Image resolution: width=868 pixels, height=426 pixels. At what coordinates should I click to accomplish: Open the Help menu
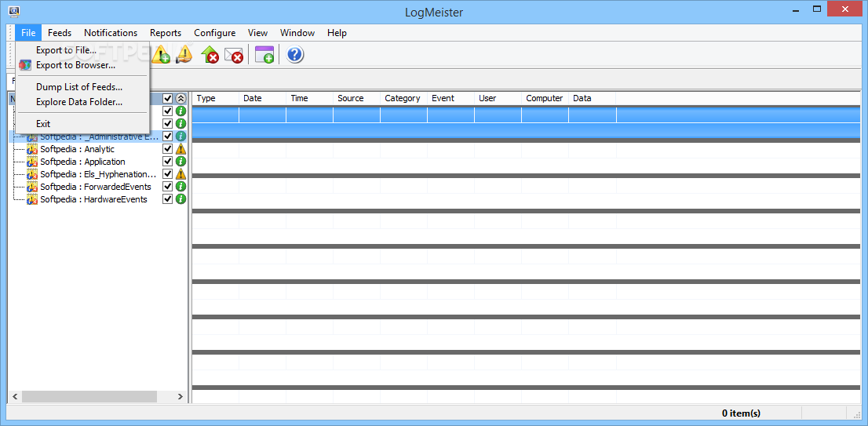point(337,33)
